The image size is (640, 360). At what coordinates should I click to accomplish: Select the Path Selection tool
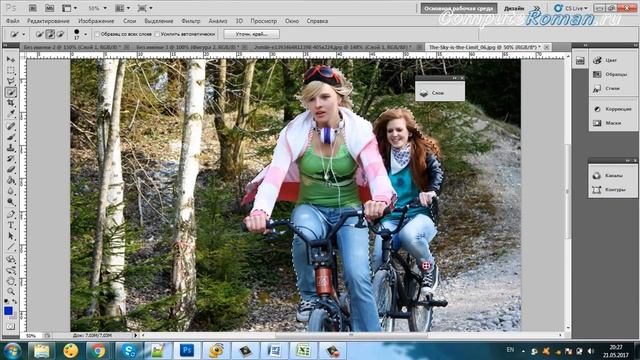tap(11, 236)
